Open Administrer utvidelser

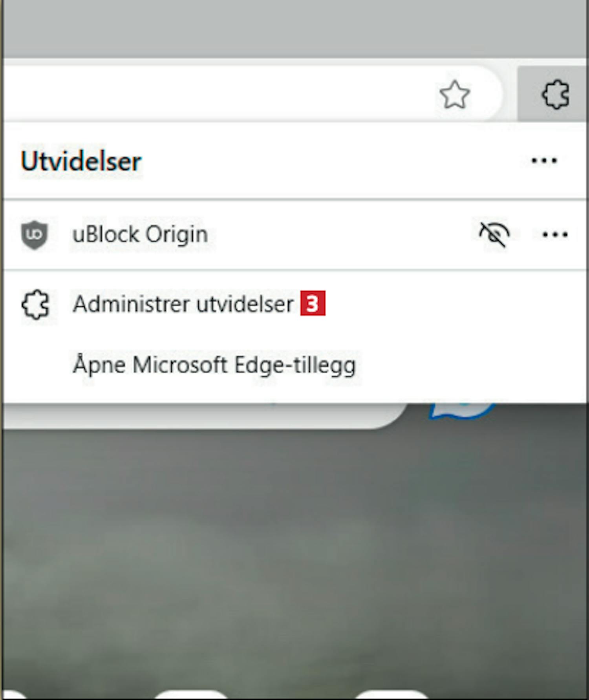pos(183,304)
